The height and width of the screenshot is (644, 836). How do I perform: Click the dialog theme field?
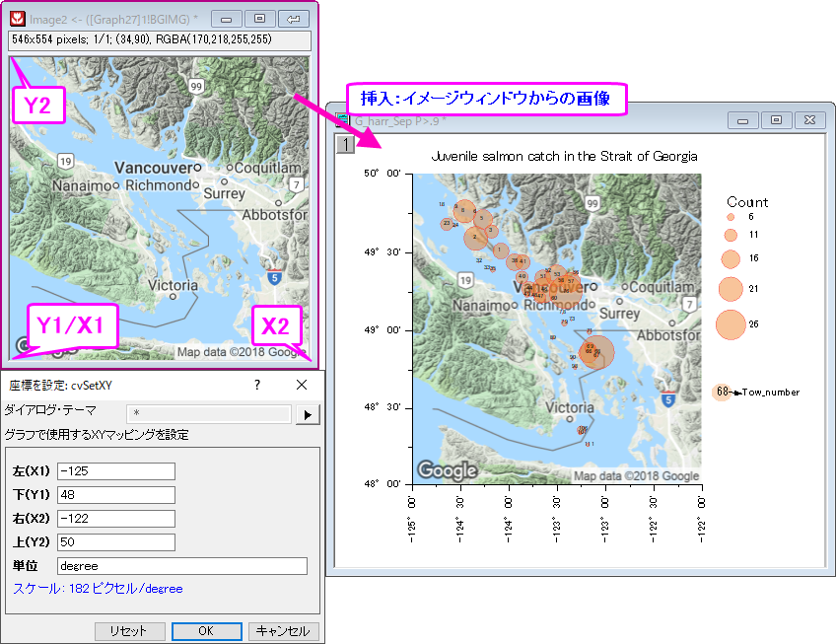point(209,413)
